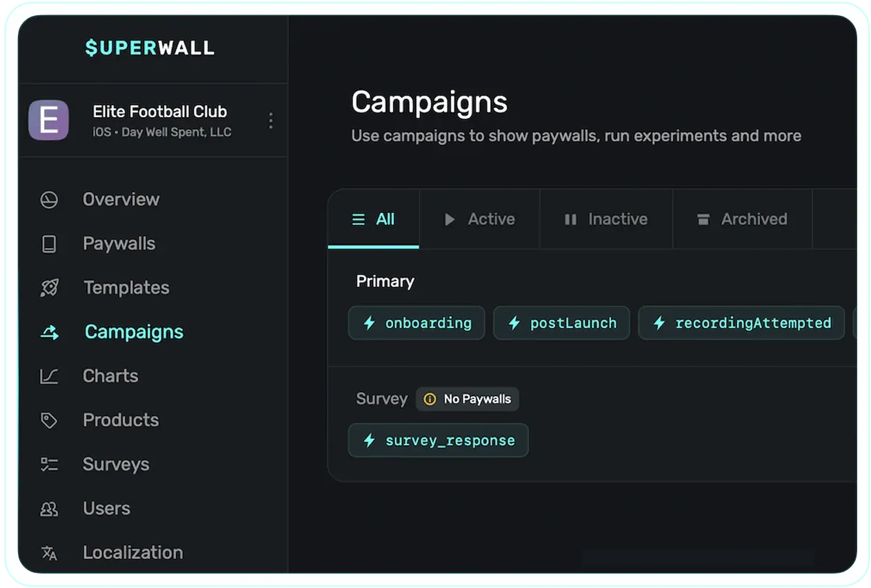Open the survey_response trigger
Viewport: 871px width, 588px height.
[x=438, y=440]
